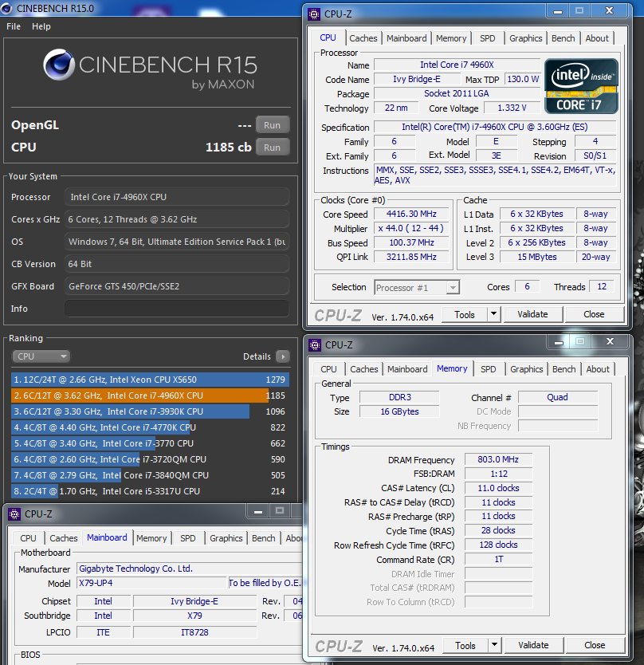
Task: Select ranking row Intel Xeon CPU X5650
Action: tap(150, 380)
